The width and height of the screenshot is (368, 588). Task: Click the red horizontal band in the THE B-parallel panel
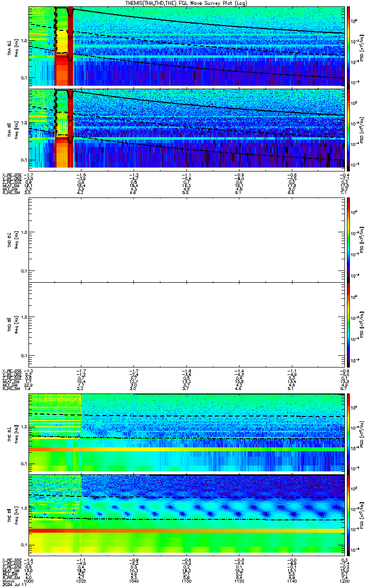[186, 531]
